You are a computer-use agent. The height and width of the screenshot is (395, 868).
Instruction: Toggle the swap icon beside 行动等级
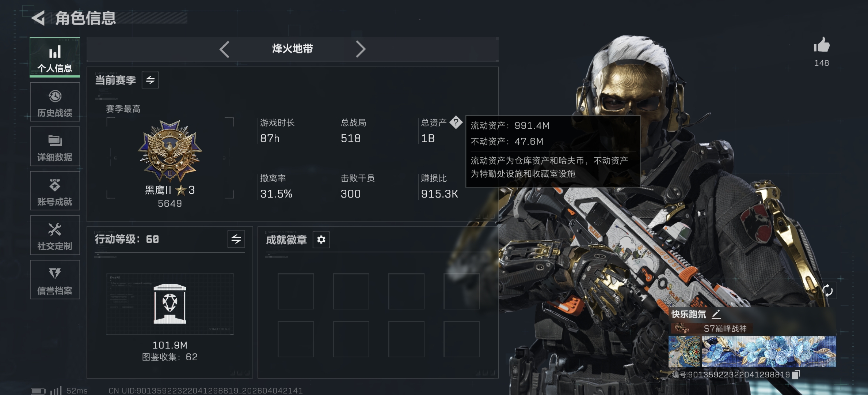[x=236, y=239]
